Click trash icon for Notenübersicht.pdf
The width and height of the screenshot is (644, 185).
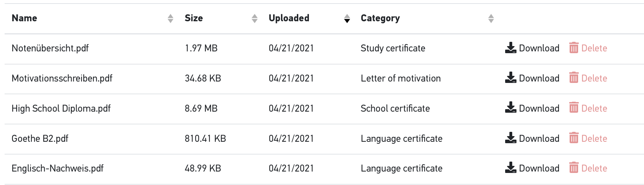(x=574, y=47)
